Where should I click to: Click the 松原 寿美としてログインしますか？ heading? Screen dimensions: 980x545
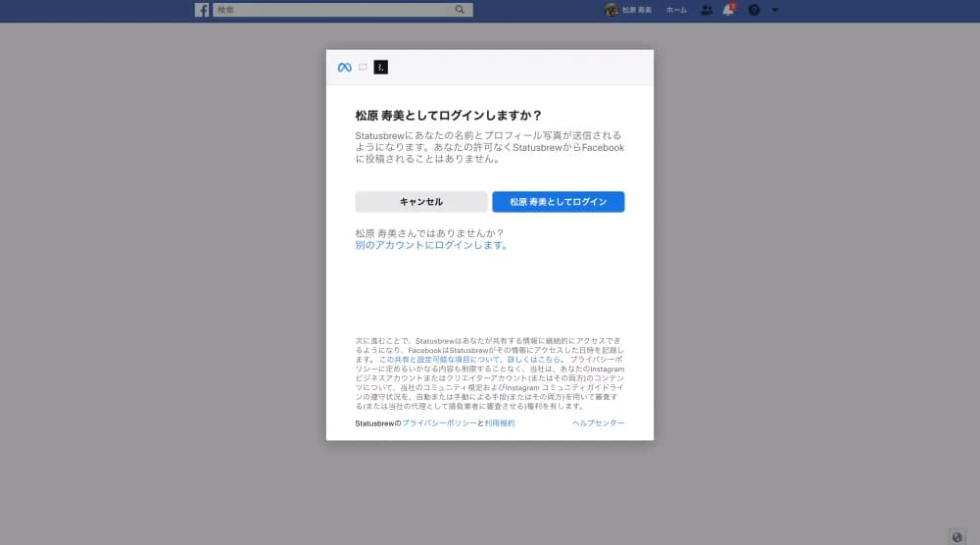click(x=449, y=116)
